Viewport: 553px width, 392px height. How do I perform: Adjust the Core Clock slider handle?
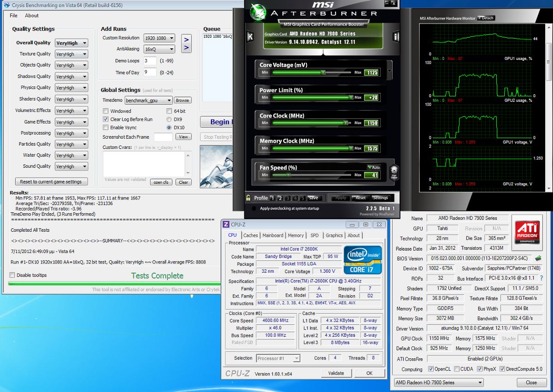[345, 123]
